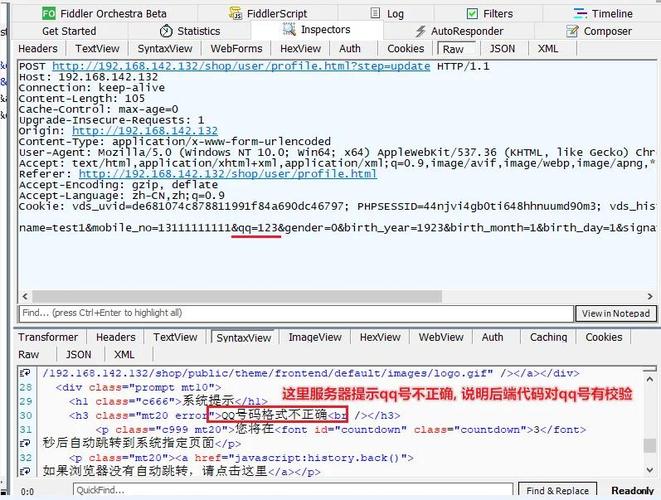Screen dimensions: 661x500
Task: Open the Fiddler Orchestra Beta tab icon
Action: [49, 13]
